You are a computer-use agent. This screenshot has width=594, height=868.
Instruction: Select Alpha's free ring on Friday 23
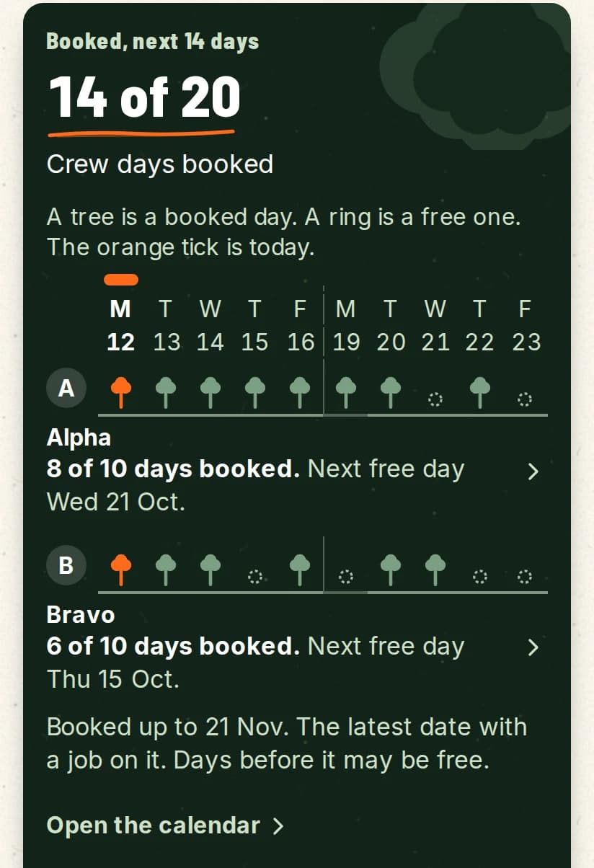pyautogui.click(x=525, y=398)
